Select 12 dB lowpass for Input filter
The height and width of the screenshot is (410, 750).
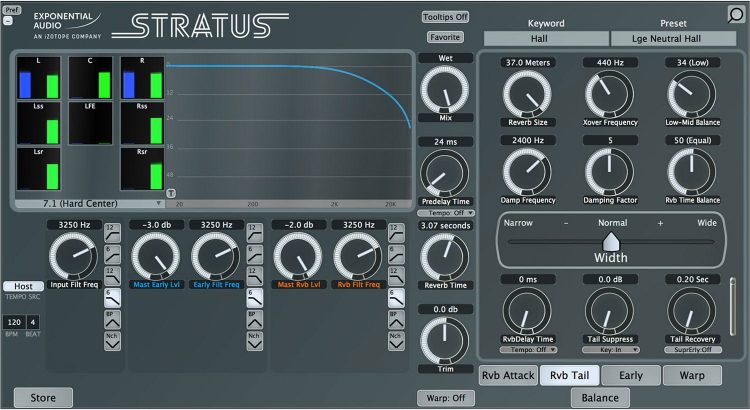(112, 277)
